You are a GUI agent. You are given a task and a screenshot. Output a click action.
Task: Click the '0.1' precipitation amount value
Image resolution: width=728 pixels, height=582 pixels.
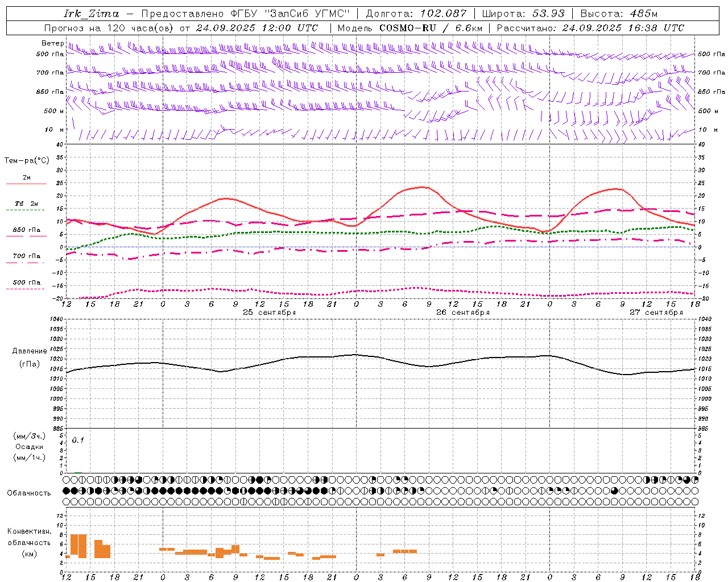tap(78, 440)
